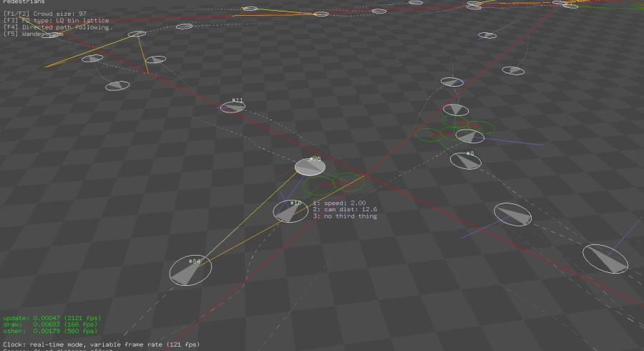The height and width of the screenshot is (351, 644).
Task: Click the 'draw:' fps readout line
Action: click(50, 324)
